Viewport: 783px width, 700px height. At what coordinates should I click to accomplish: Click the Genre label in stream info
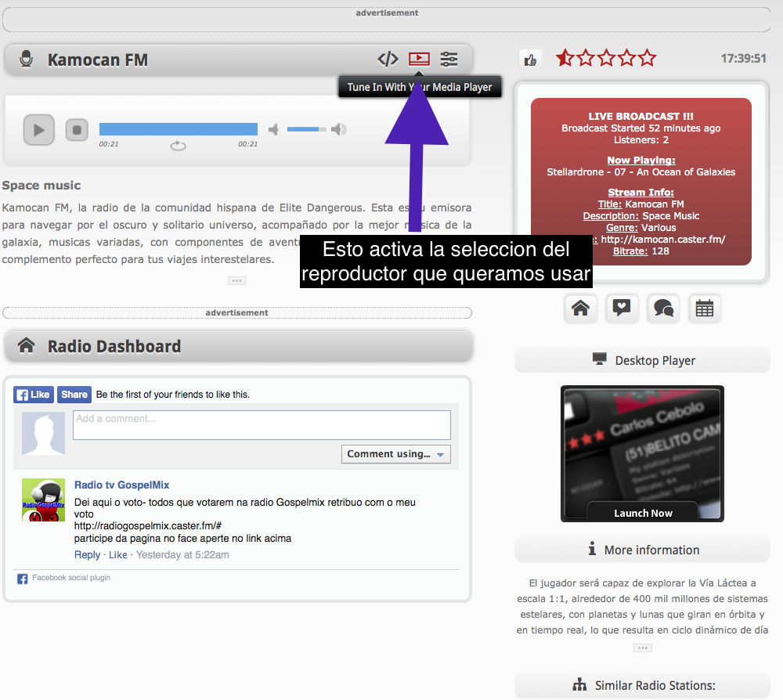[622, 228]
